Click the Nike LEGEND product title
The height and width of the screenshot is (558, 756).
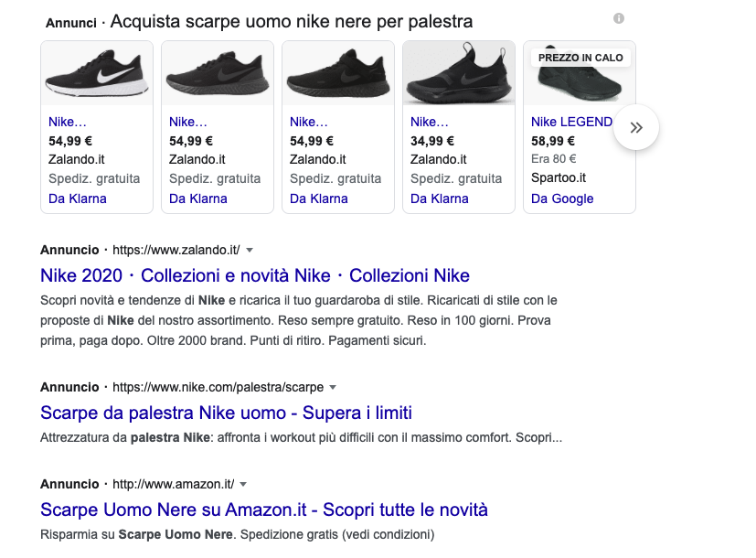pos(571,122)
